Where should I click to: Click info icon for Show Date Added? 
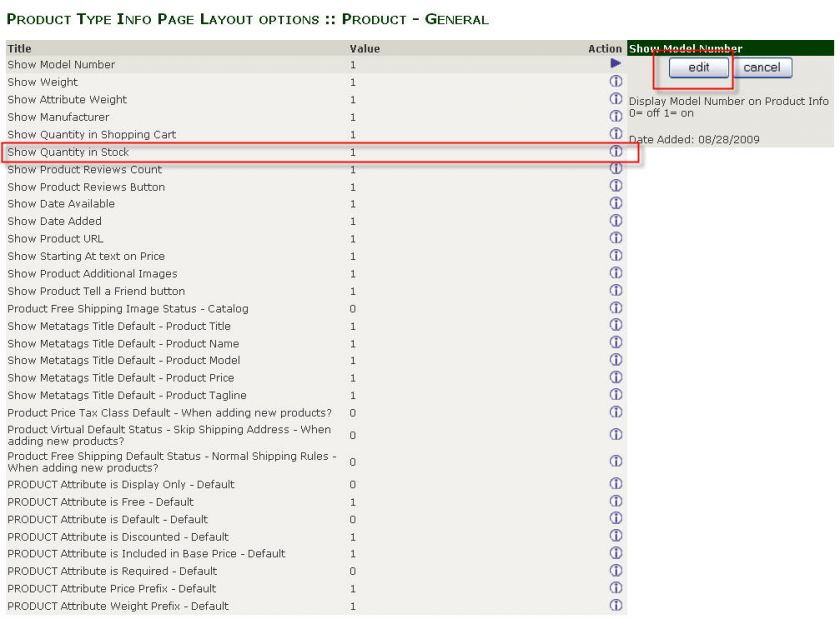[x=616, y=221]
